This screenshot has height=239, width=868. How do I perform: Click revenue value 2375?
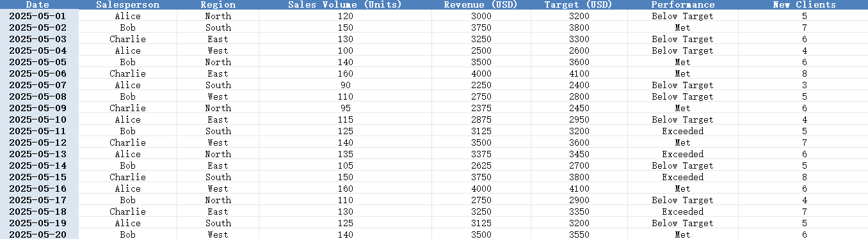click(x=481, y=108)
